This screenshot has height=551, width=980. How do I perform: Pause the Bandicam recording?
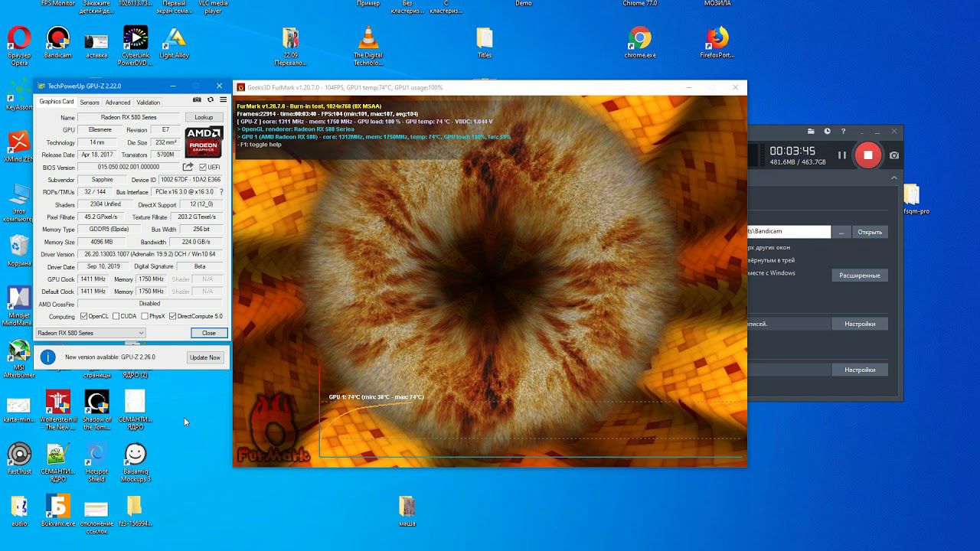point(841,155)
